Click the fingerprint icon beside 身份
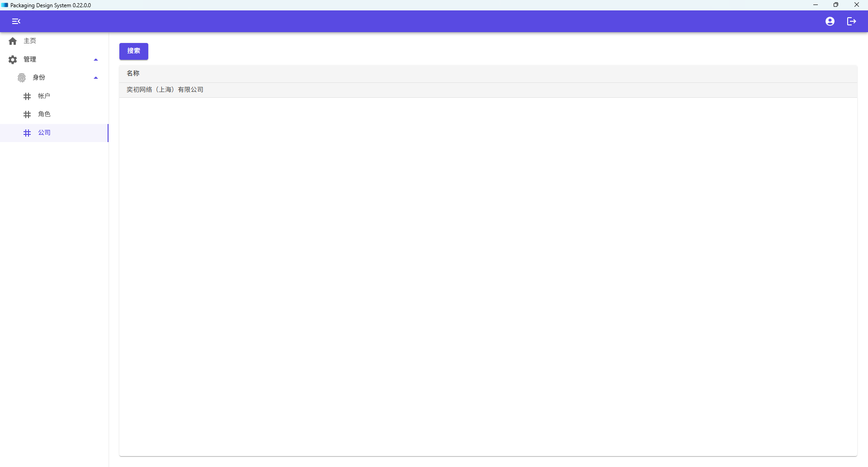This screenshot has width=868, height=467. (x=22, y=78)
